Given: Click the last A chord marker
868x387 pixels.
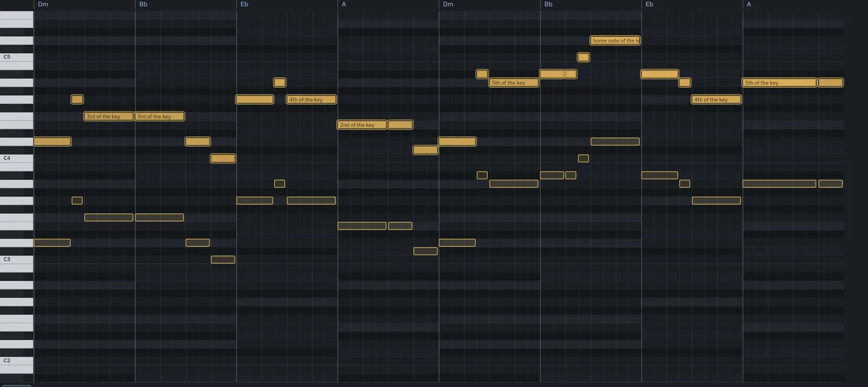Looking at the screenshot, I should coord(749,4).
